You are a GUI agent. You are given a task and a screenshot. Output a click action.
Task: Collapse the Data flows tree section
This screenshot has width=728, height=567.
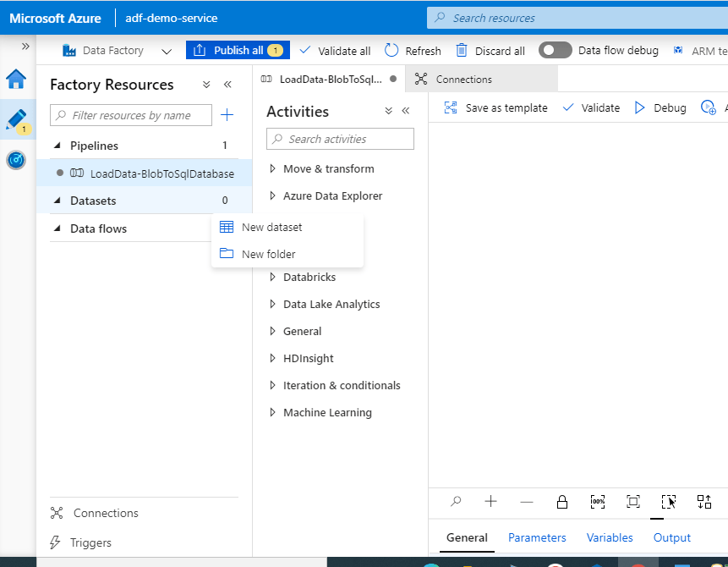57,228
